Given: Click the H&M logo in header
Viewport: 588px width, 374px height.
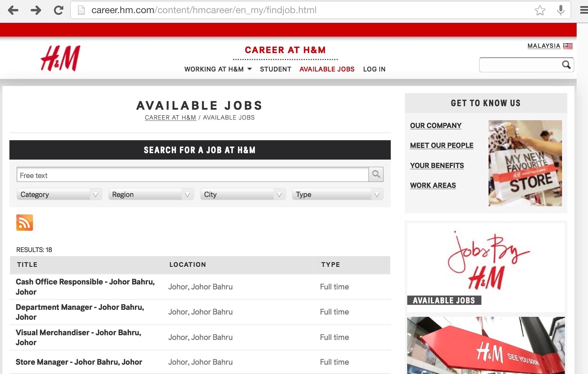Looking at the screenshot, I should pos(60,58).
